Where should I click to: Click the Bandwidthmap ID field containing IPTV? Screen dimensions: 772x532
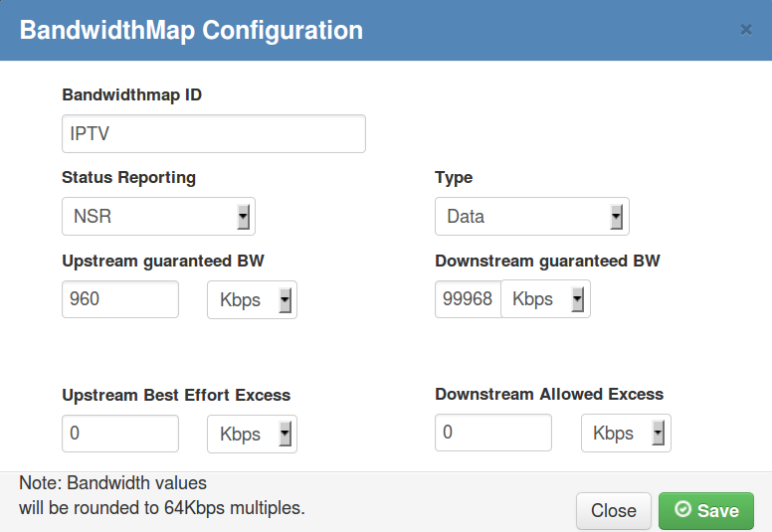(x=214, y=134)
